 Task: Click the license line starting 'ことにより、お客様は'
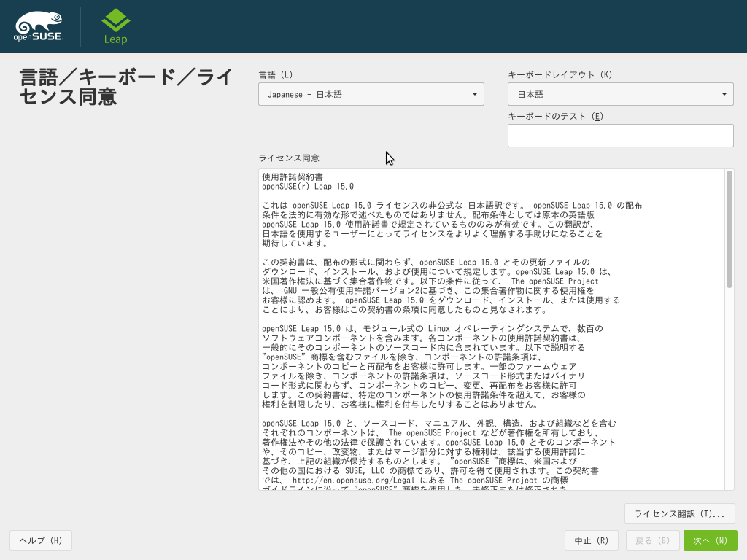coord(404,309)
